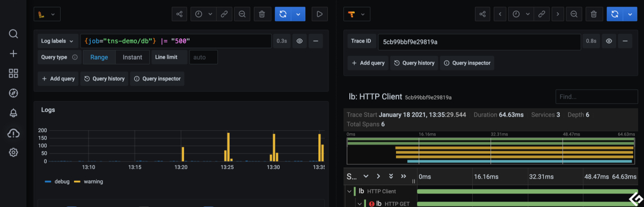Image resolution: width=644 pixels, height=207 pixels.
Task: Open the Explore compass icon
Action: pyautogui.click(x=13, y=93)
